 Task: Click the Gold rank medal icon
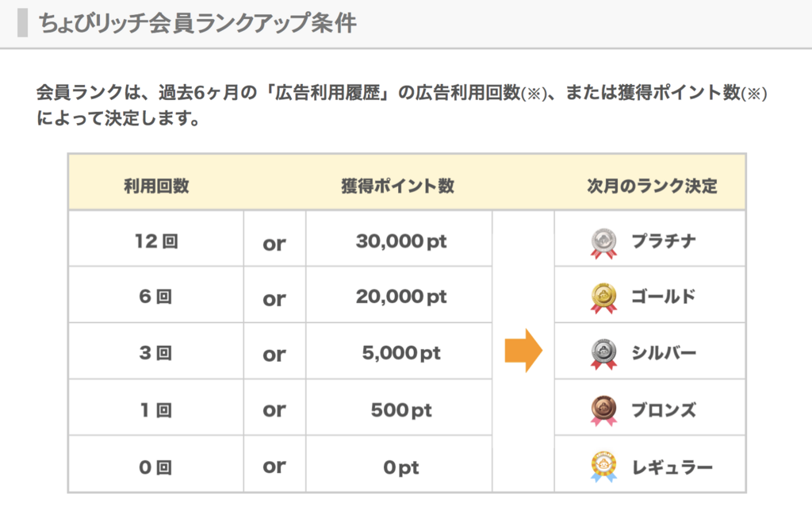pyautogui.click(x=603, y=298)
